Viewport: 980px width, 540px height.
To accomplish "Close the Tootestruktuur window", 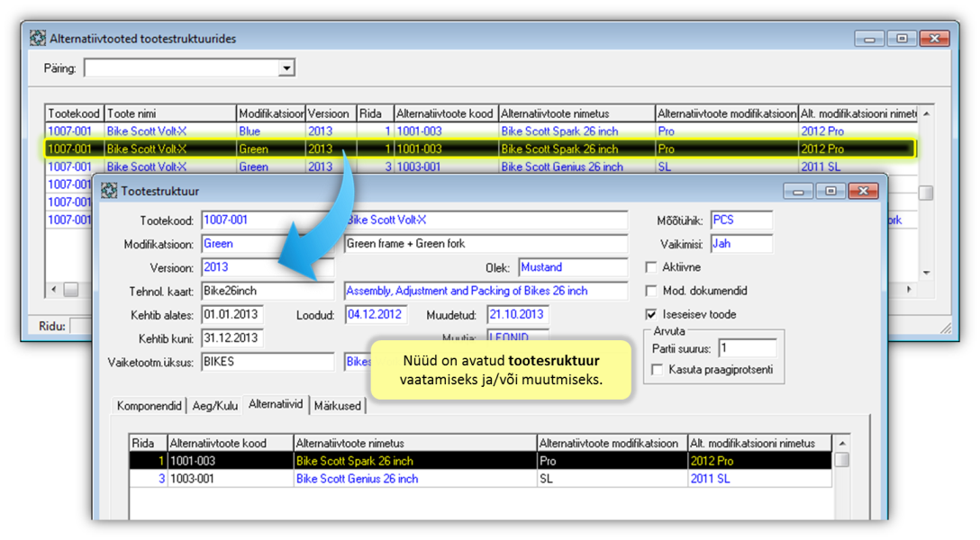I will 864,191.
